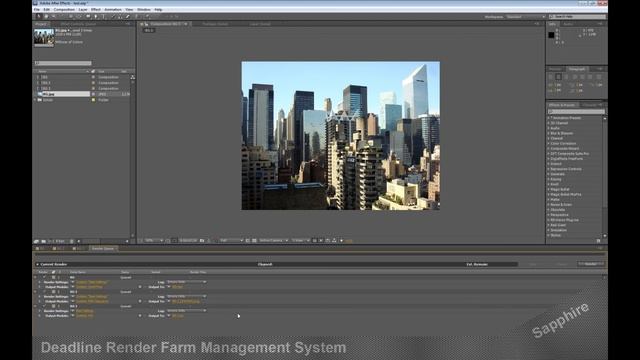Click the Render button
The height and width of the screenshot is (360, 640).
pos(591,264)
